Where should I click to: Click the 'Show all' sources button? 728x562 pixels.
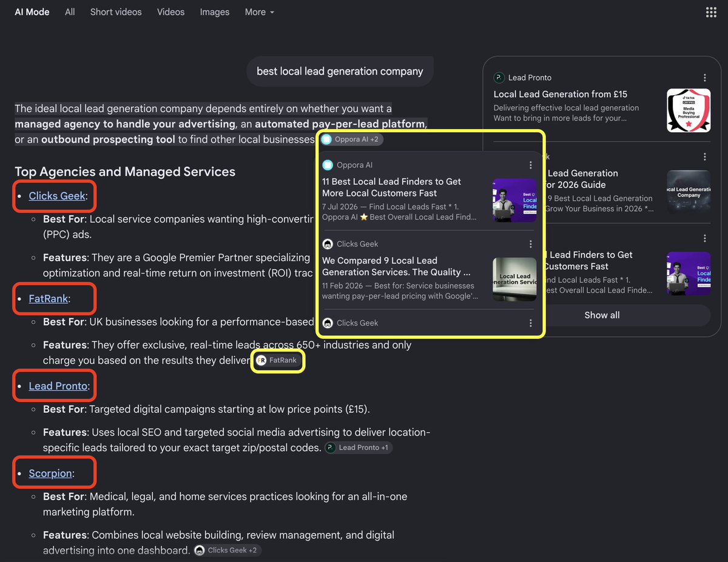click(602, 315)
